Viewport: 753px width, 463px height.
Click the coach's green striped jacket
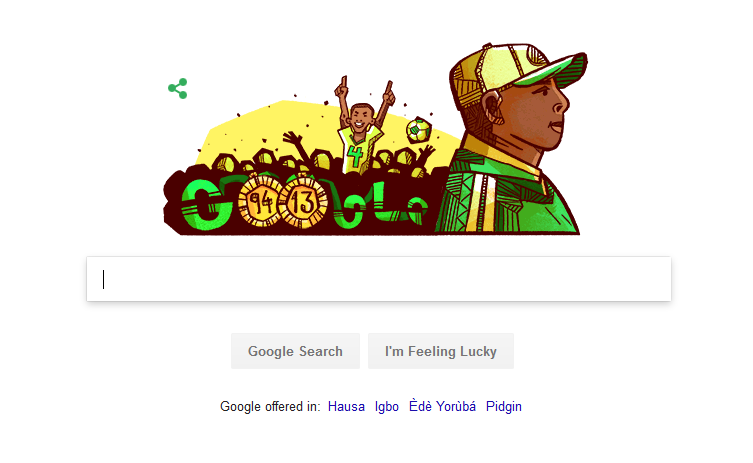[507, 197]
